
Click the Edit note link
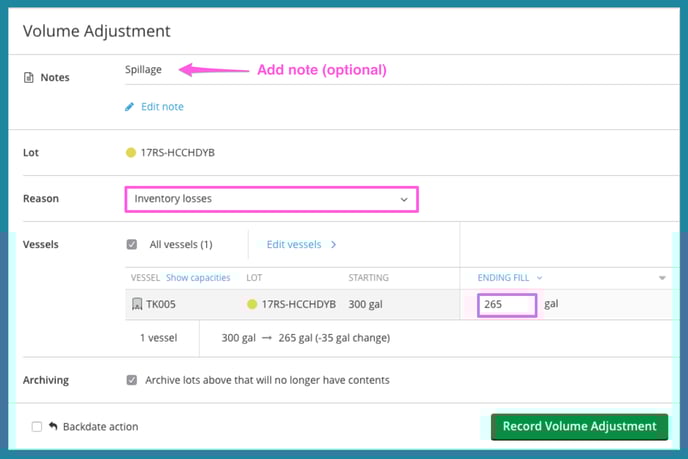point(162,107)
